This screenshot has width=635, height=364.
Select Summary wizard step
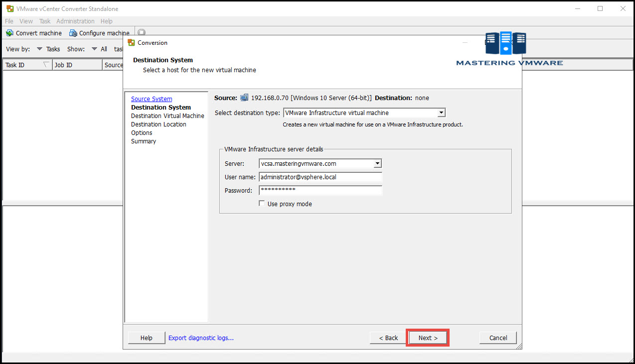coord(144,141)
